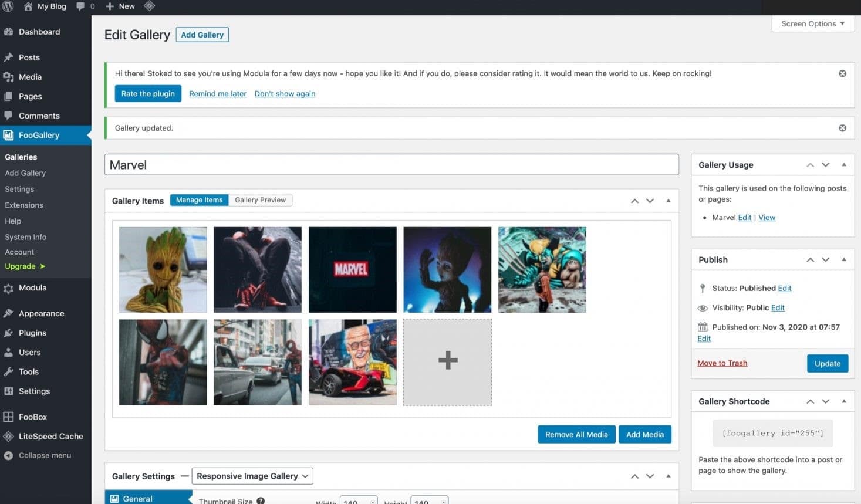
Task: Move Gallery Settings panel up
Action: coord(634,476)
